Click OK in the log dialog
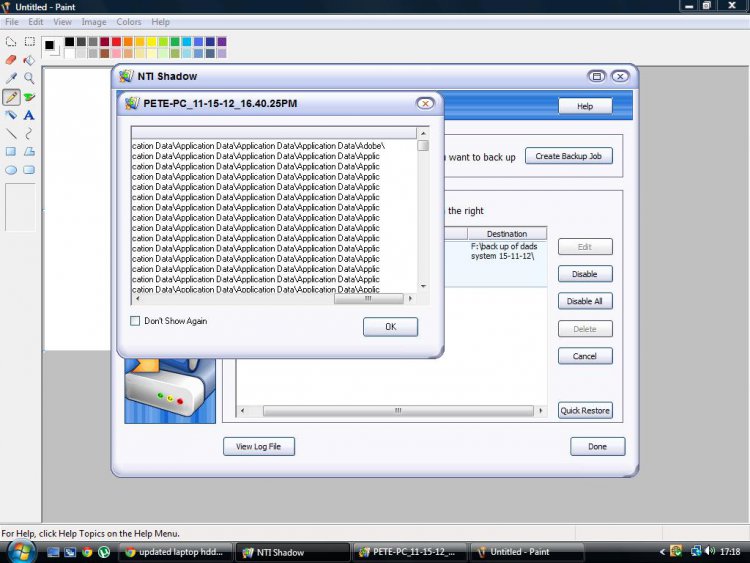Screen dimensions: 750x563 390,327
